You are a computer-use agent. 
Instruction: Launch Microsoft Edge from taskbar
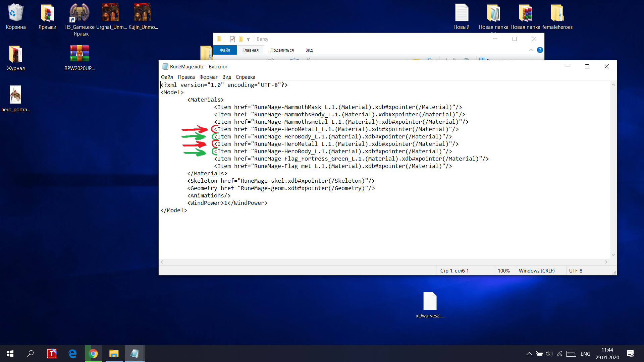coord(72,354)
